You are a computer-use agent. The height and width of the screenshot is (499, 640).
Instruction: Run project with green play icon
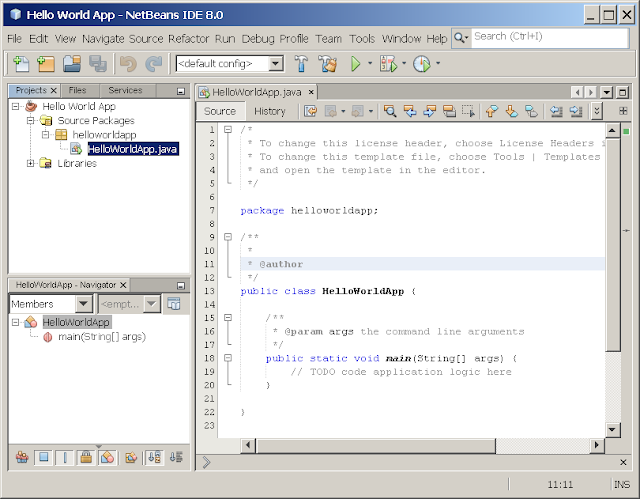[x=356, y=64]
